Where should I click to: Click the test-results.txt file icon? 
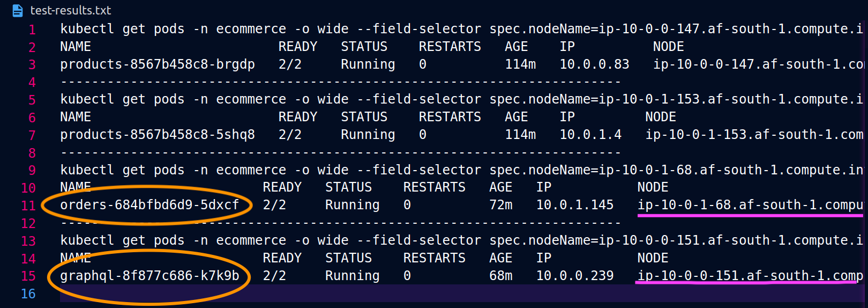[x=18, y=10]
